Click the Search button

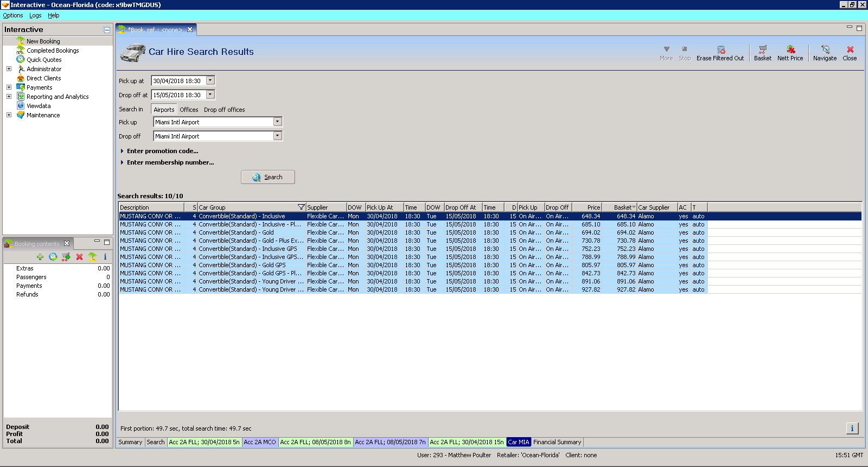click(268, 177)
